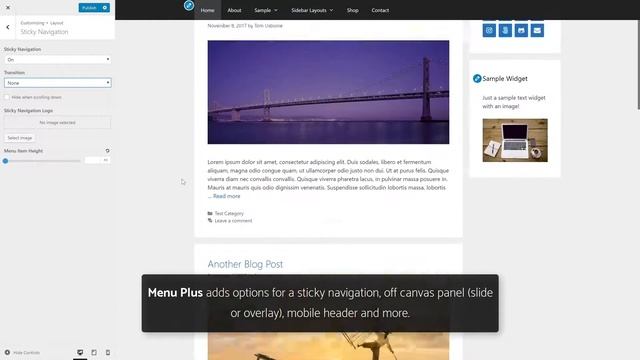The image size is (640, 360).
Task: Click Leave a comment link
Action: 233,221
